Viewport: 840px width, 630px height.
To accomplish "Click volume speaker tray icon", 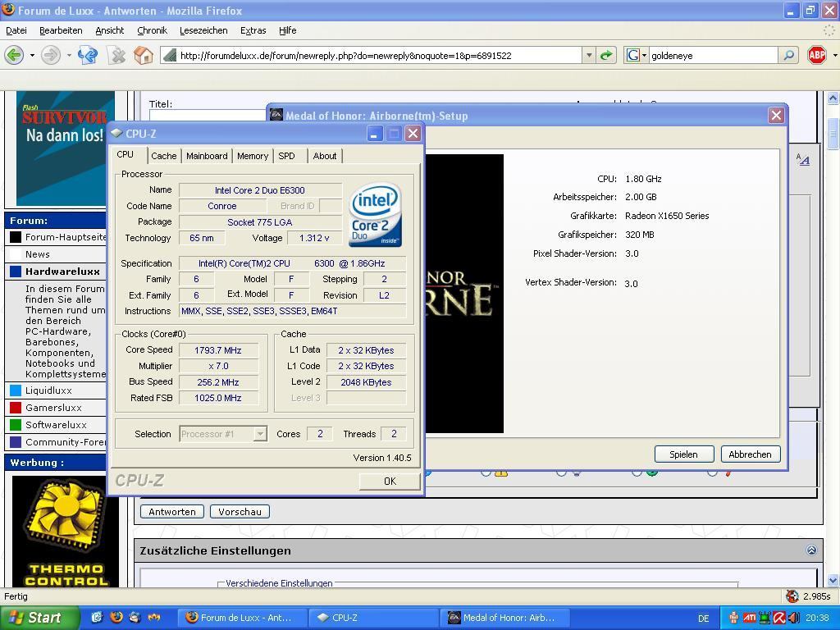I will point(793,618).
